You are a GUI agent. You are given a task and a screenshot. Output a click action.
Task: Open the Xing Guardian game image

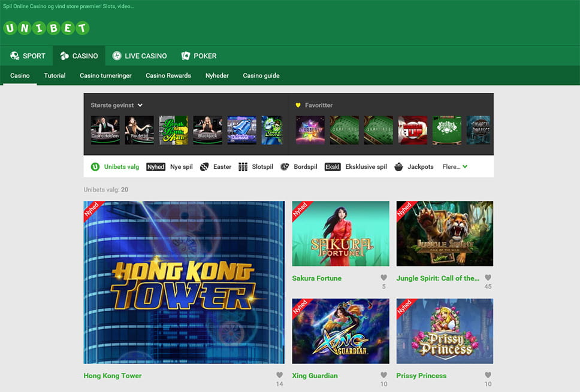341,331
